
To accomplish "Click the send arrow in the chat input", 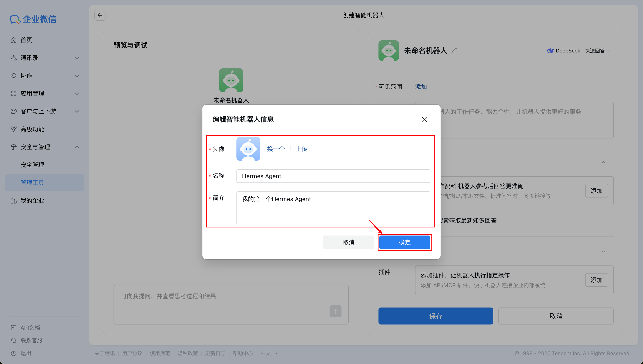I will 335,311.
